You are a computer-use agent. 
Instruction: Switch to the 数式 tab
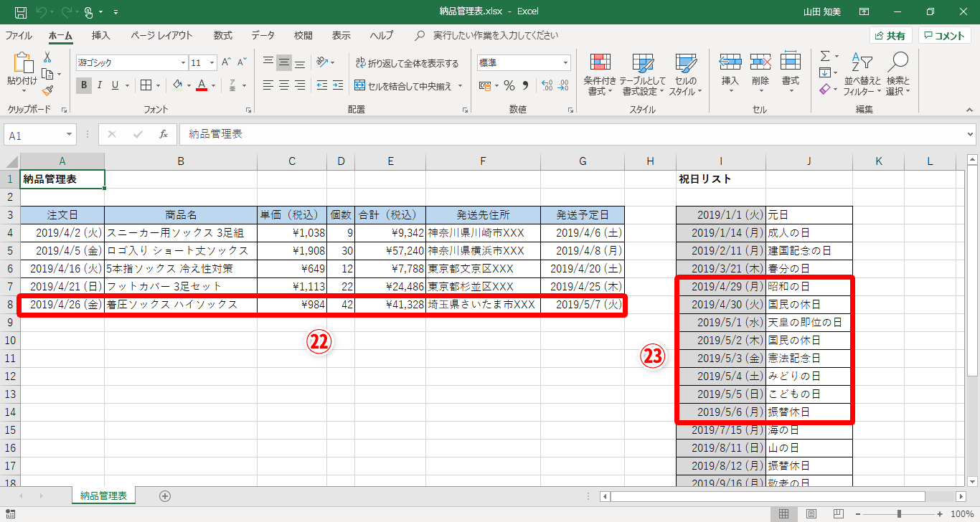(x=223, y=35)
